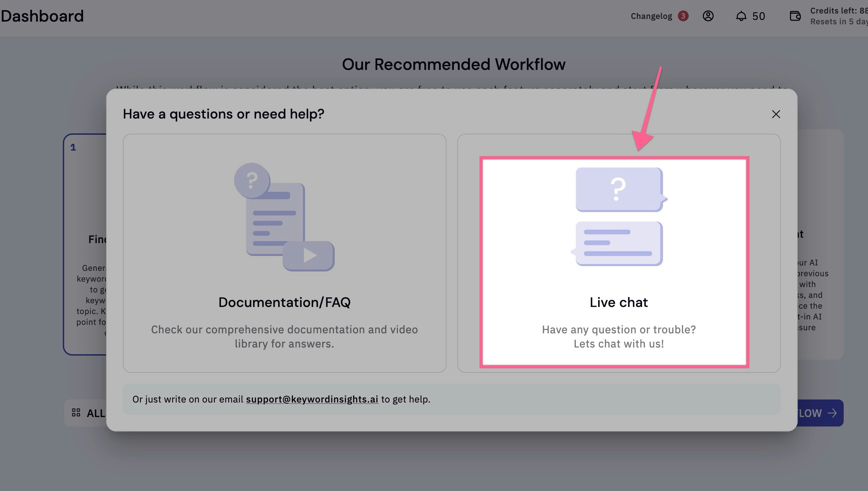Click the wallet credits icon
The image size is (868, 491).
(x=795, y=16)
